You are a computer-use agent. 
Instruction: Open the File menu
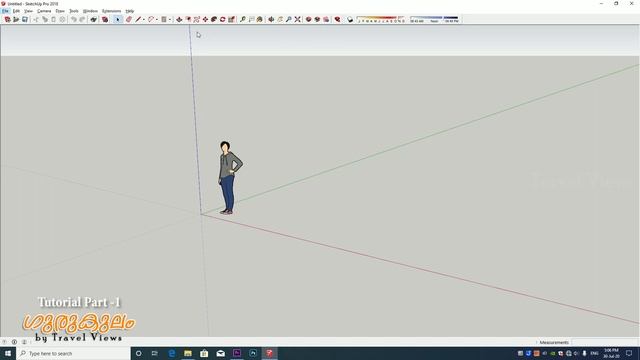click(x=5, y=11)
